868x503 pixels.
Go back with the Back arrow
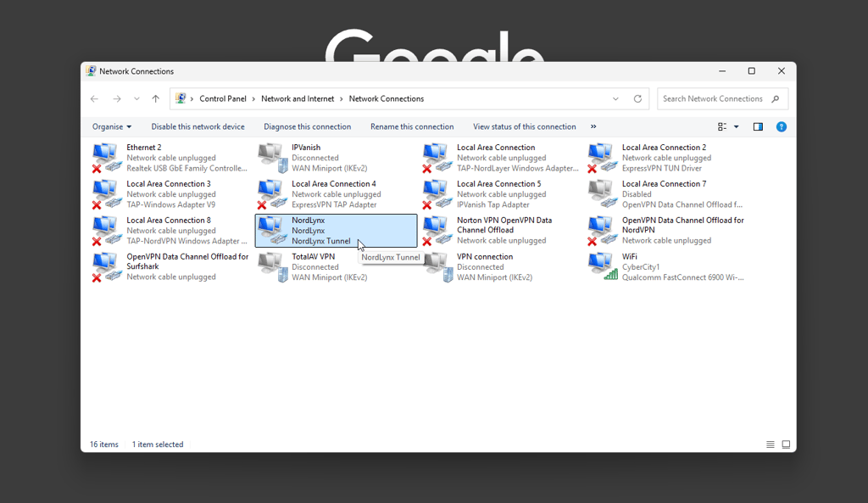coord(95,98)
